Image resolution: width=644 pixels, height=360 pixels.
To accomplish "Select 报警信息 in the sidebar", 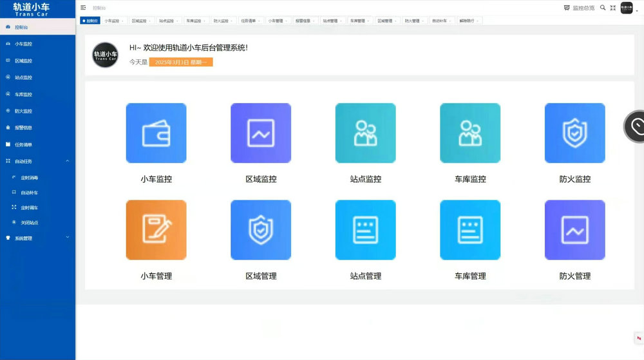I will 23,128.
